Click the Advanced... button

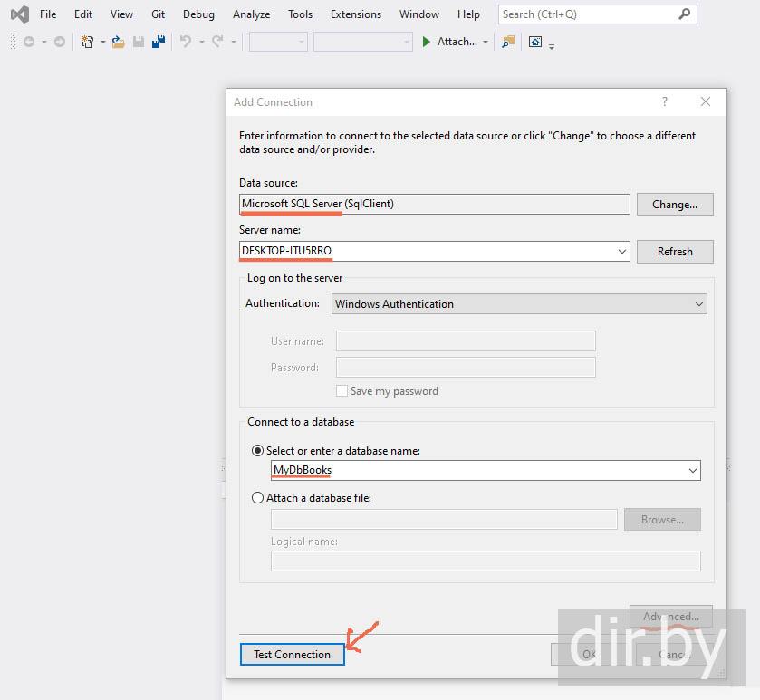coord(671,616)
